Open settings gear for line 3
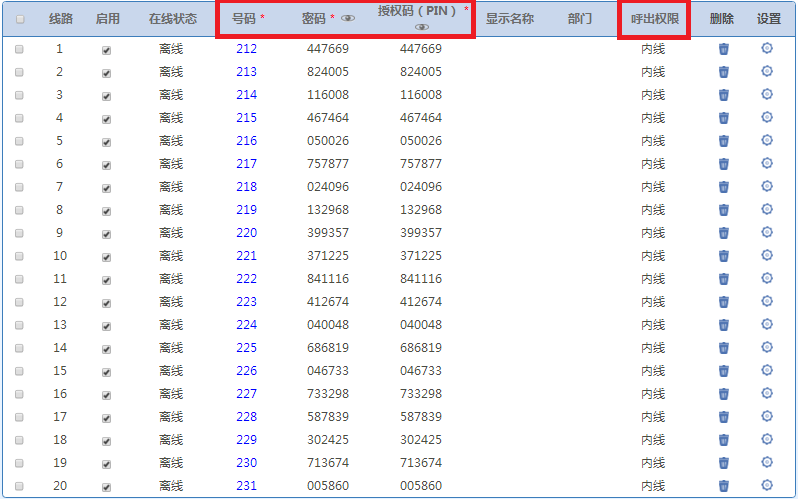This screenshot has width=798, height=499. [767, 94]
